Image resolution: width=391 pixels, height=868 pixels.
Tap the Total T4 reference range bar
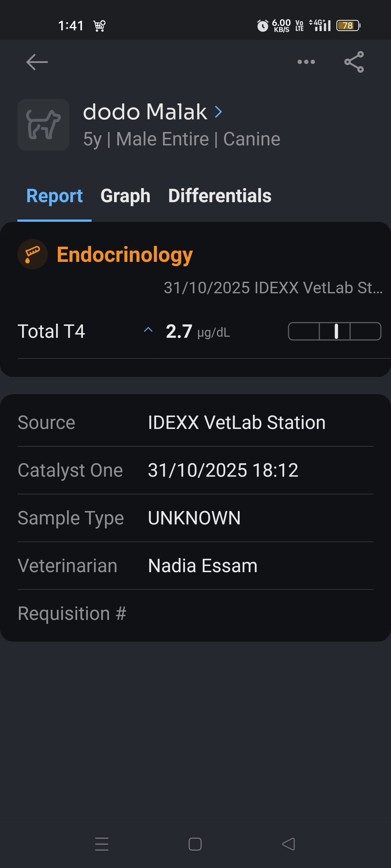[335, 331]
